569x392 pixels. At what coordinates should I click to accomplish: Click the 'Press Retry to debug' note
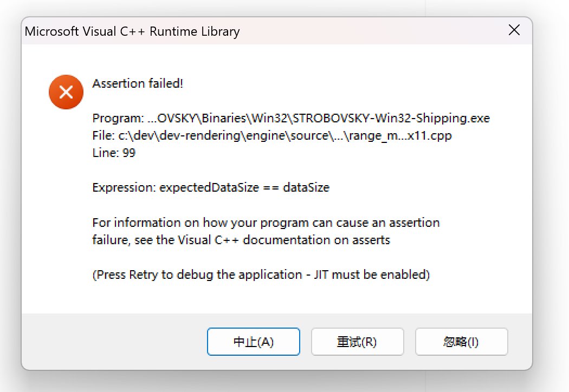[x=261, y=275]
